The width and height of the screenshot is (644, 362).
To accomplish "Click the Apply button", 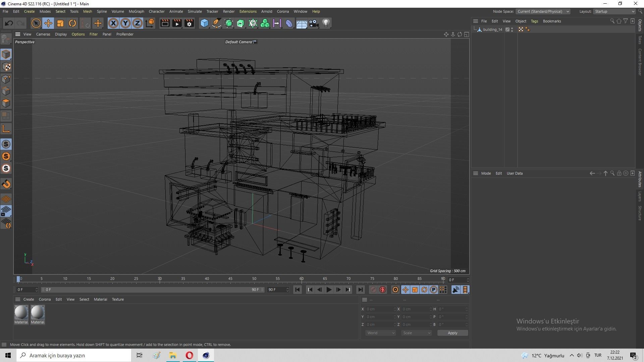I will [x=452, y=333].
